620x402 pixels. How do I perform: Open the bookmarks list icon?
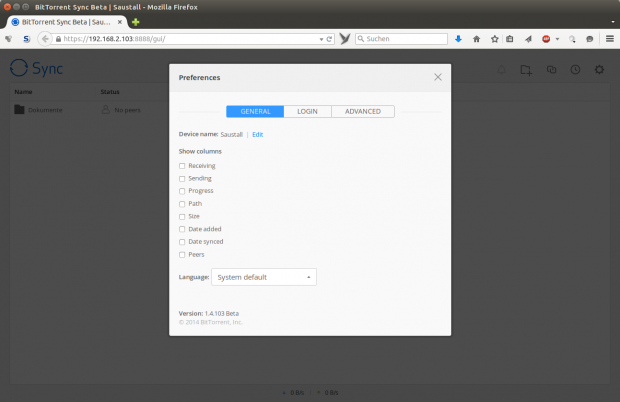pos(510,39)
